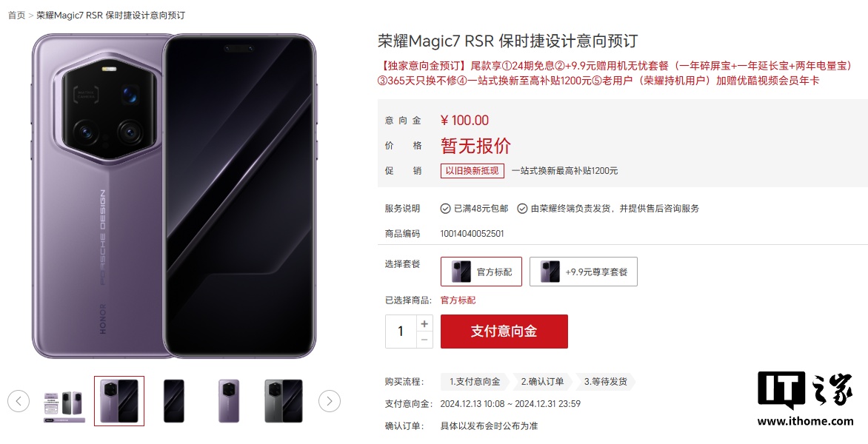Click the quantity input field
Screen dimensions: 868x444
tap(401, 332)
